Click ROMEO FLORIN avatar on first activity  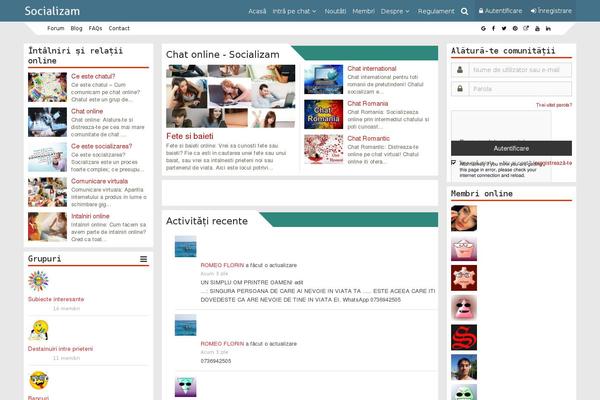(186, 246)
